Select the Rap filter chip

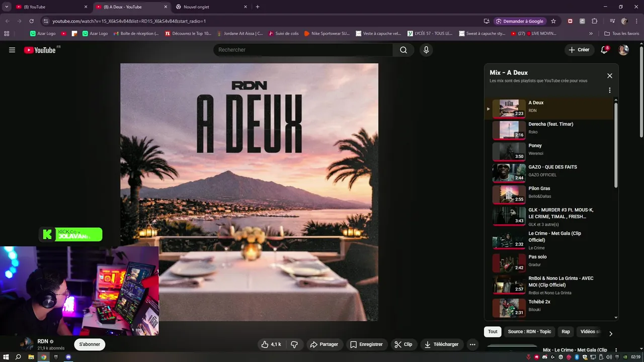[x=566, y=332]
